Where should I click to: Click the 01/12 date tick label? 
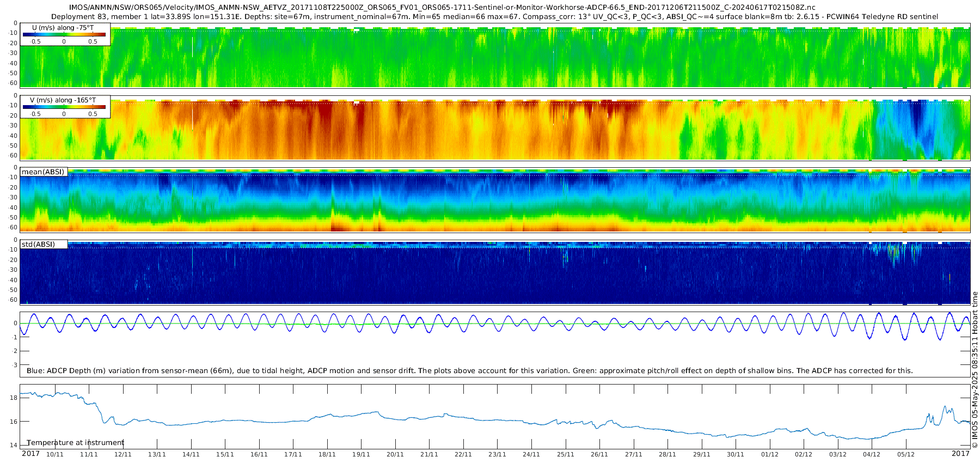(770, 454)
